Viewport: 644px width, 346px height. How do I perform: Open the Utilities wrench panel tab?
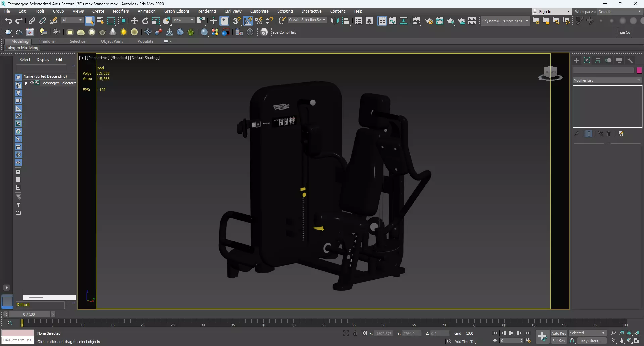(x=630, y=60)
